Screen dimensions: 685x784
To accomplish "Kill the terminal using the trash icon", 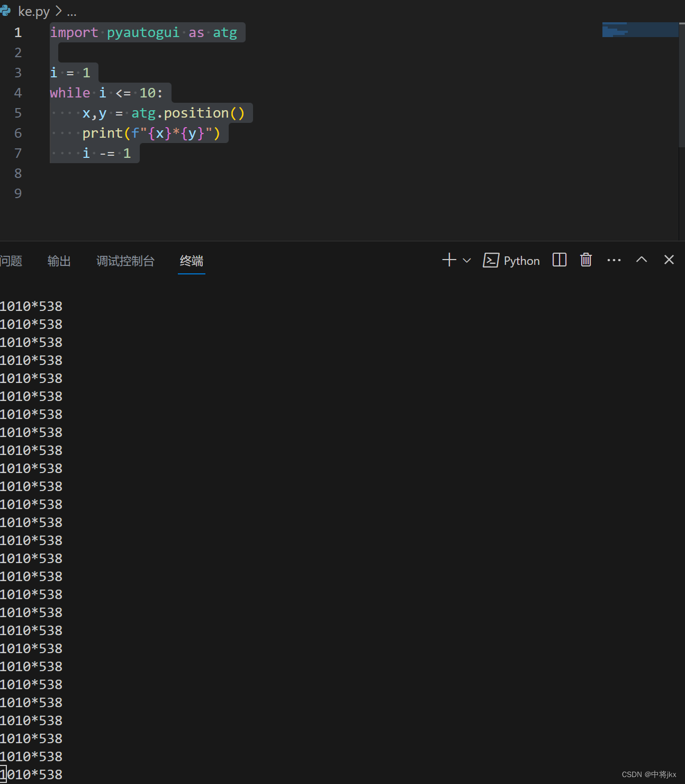I will point(586,260).
